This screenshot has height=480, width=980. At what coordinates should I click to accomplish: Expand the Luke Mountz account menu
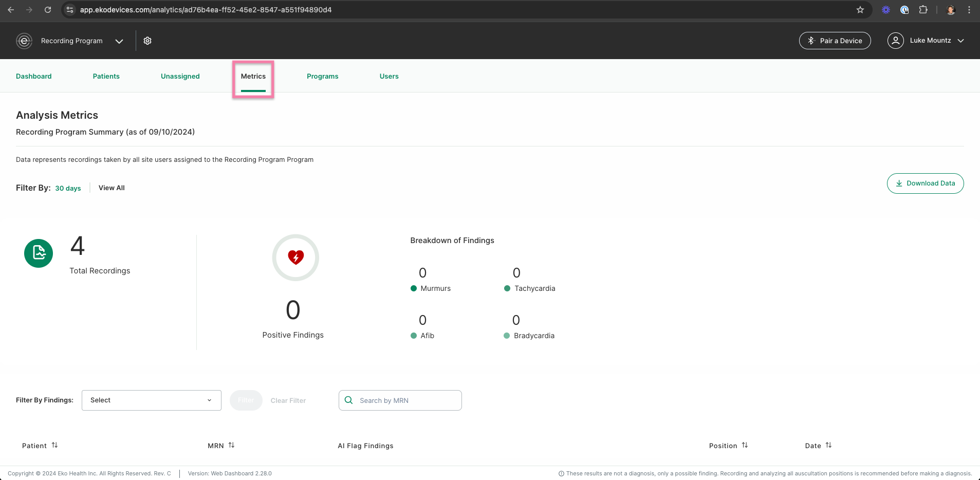click(x=960, y=41)
